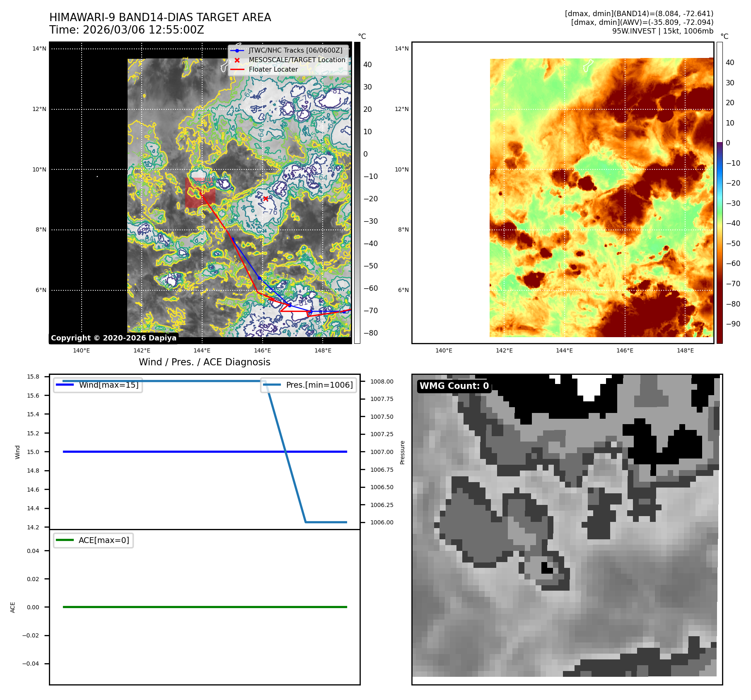Click the red shaded floater box on satellite map

(x=200, y=193)
